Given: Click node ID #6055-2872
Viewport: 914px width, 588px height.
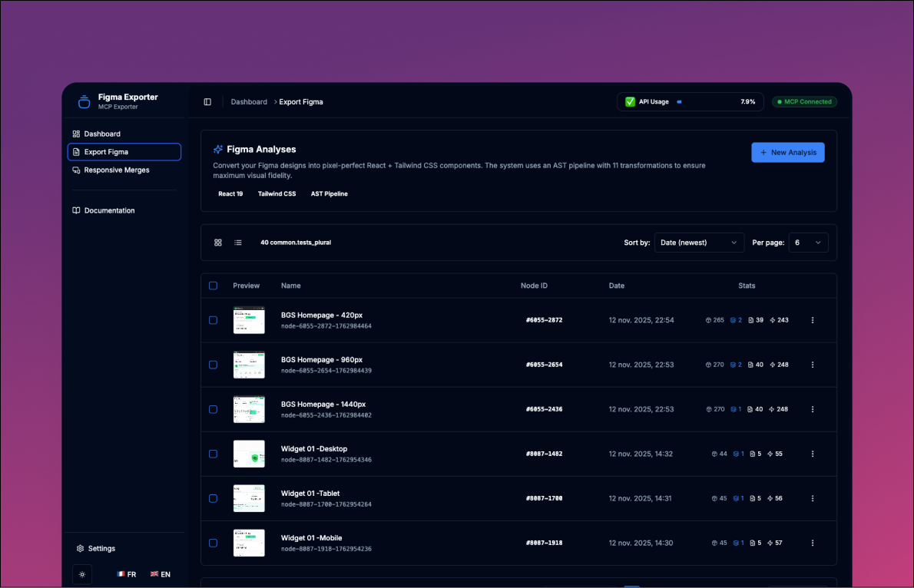Looking at the screenshot, I should coord(544,320).
